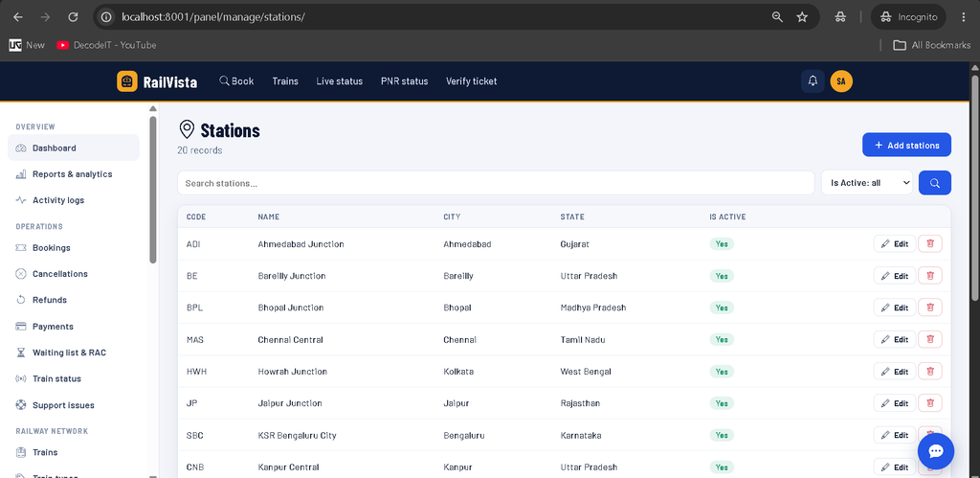
Task: Open the Is Active filter dropdown
Action: [x=867, y=183]
